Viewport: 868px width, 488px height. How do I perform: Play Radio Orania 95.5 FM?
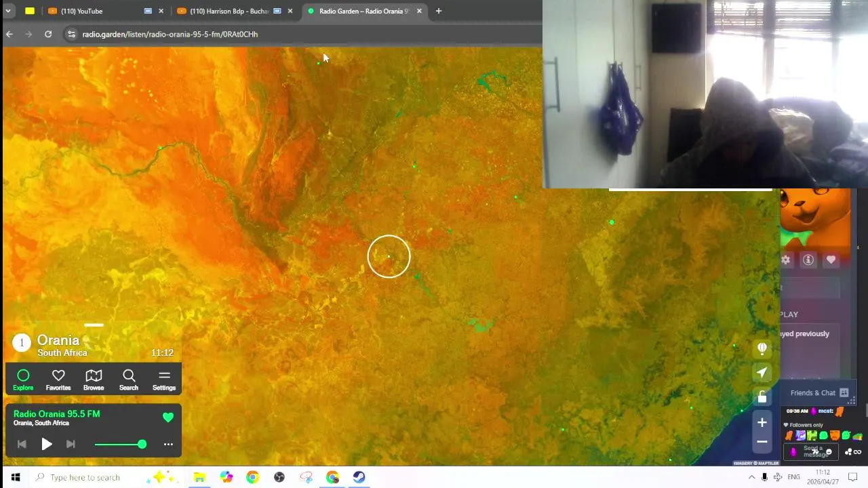(x=47, y=444)
